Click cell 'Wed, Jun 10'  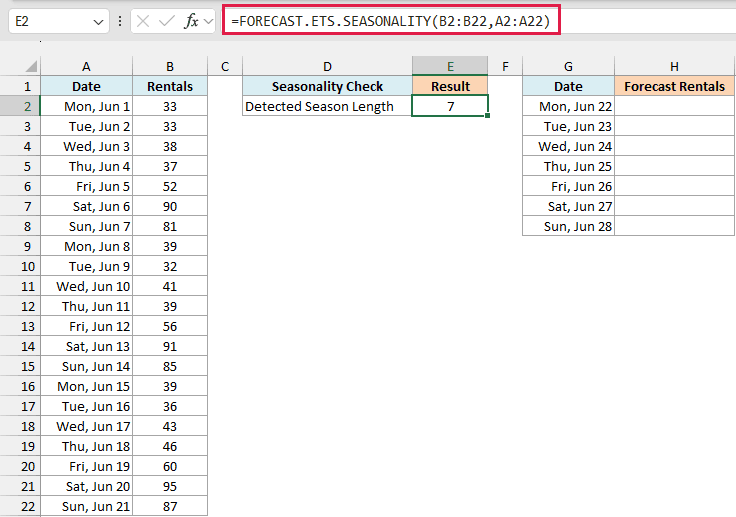86,286
